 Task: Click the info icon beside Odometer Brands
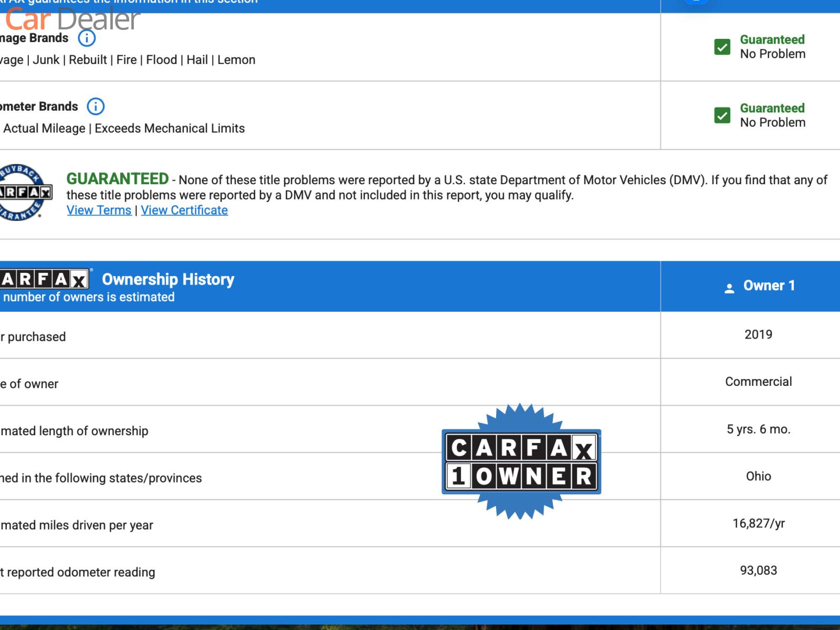[96, 107]
